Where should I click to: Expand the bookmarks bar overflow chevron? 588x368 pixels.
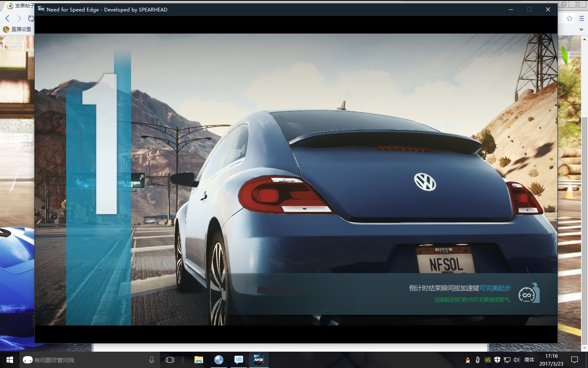pos(581,29)
